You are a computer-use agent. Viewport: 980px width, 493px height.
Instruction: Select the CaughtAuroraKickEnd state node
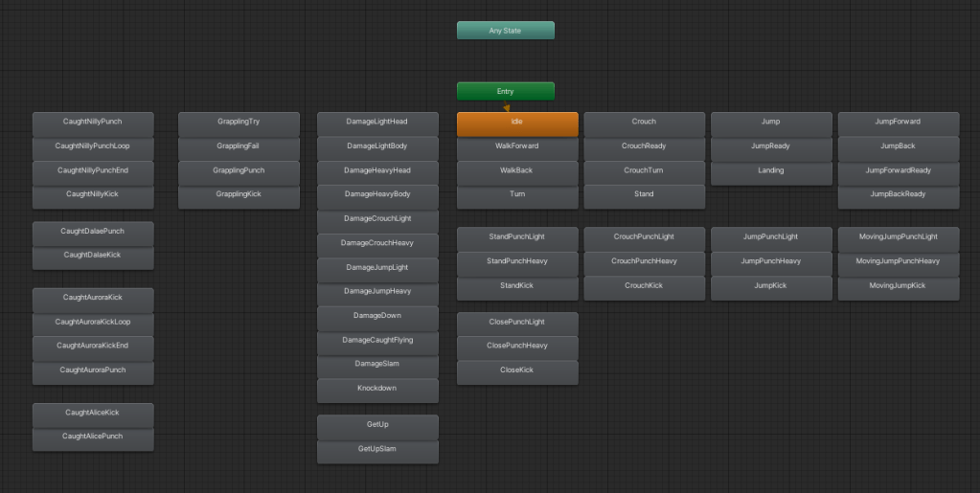[93, 346]
